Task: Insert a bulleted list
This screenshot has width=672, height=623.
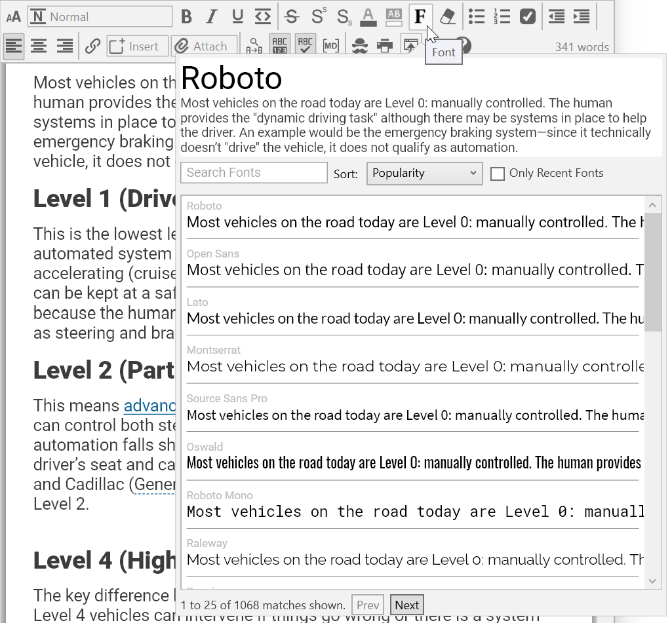Action: click(x=477, y=16)
